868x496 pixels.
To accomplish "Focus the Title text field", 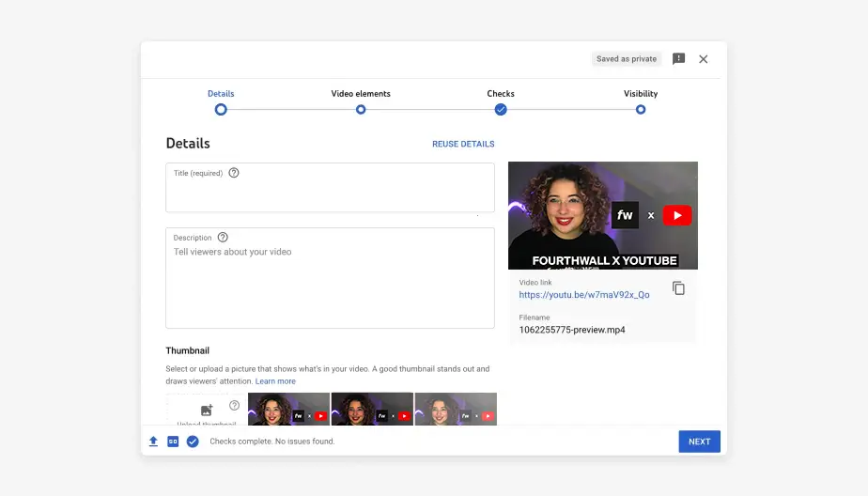I will [x=330, y=194].
